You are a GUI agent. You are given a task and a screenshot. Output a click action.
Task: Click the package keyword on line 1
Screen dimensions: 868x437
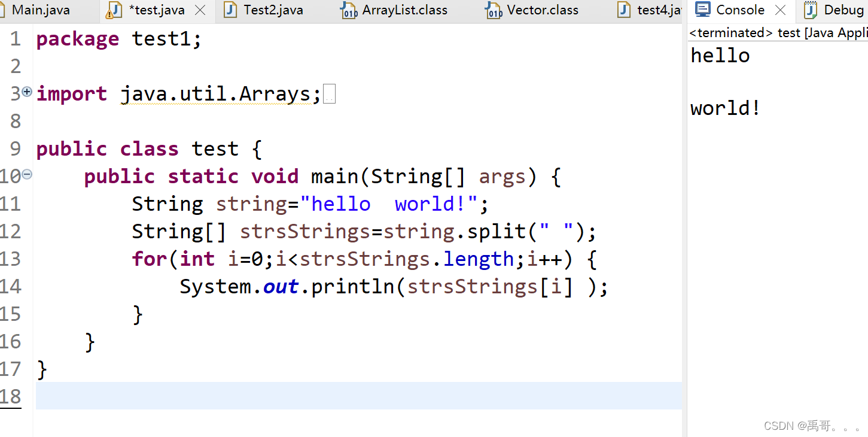pyautogui.click(x=78, y=40)
